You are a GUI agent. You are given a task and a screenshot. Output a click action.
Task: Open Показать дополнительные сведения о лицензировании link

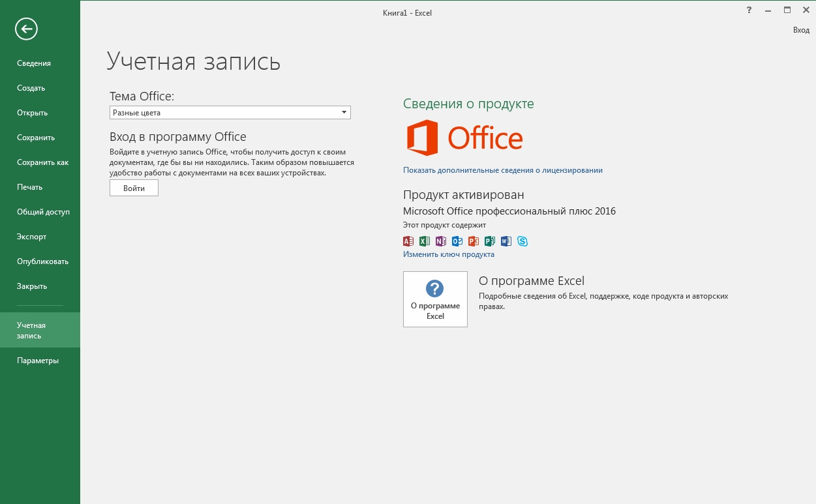pos(503,170)
